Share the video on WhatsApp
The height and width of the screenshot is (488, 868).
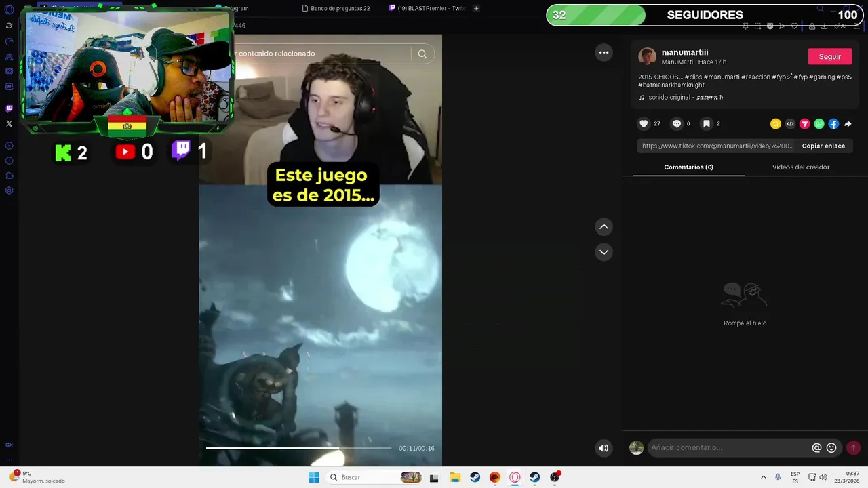[819, 124]
